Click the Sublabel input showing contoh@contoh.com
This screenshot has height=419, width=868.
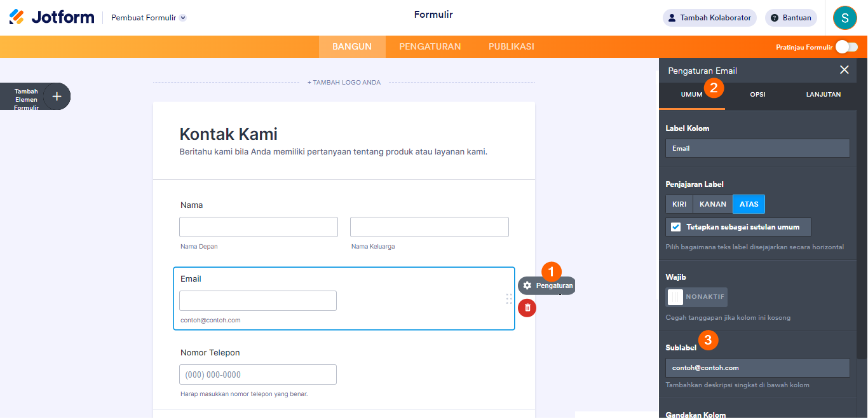click(x=757, y=367)
